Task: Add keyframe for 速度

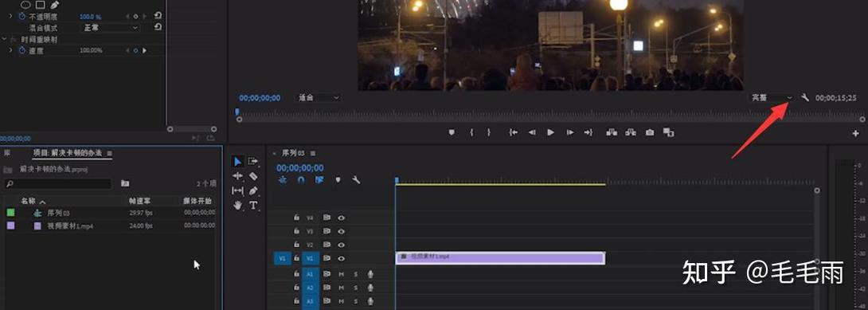Action: tap(135, 50)
